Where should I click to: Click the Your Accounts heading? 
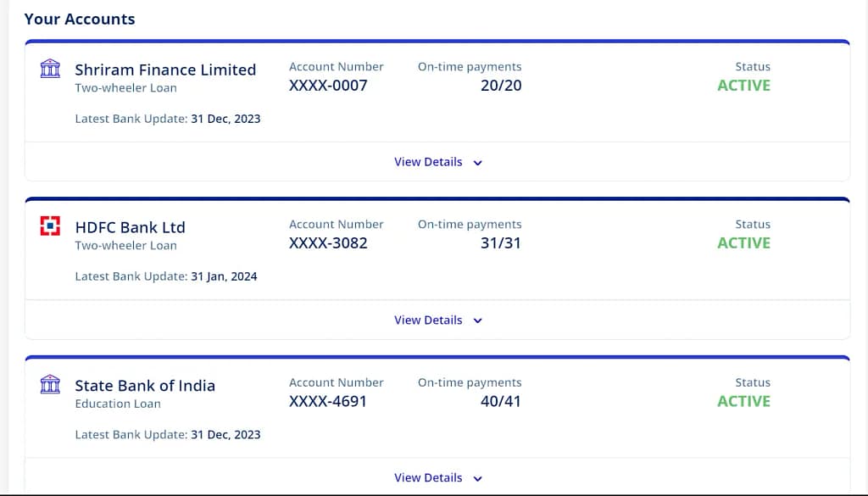[80, 19]
